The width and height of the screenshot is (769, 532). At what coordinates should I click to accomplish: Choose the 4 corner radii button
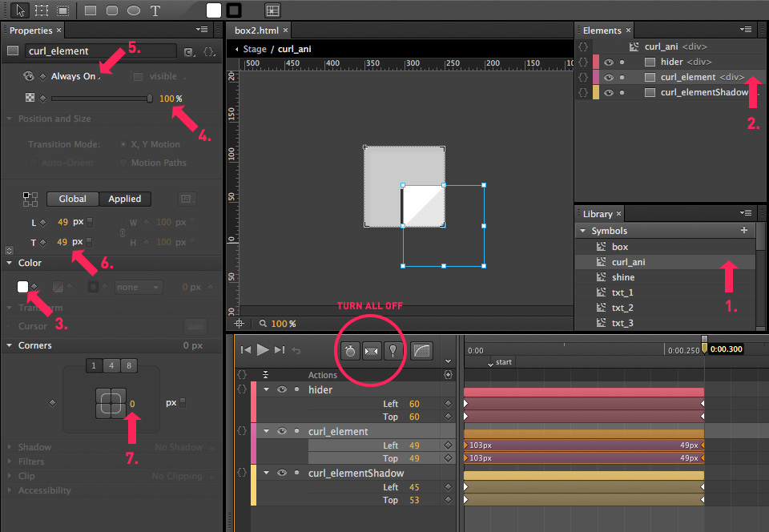[x=111, y=365]
